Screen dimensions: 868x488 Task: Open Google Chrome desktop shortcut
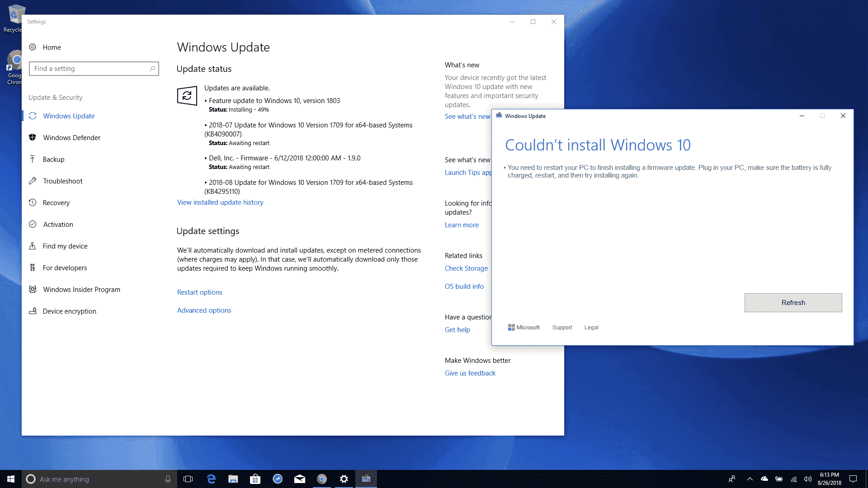point(14,68)
